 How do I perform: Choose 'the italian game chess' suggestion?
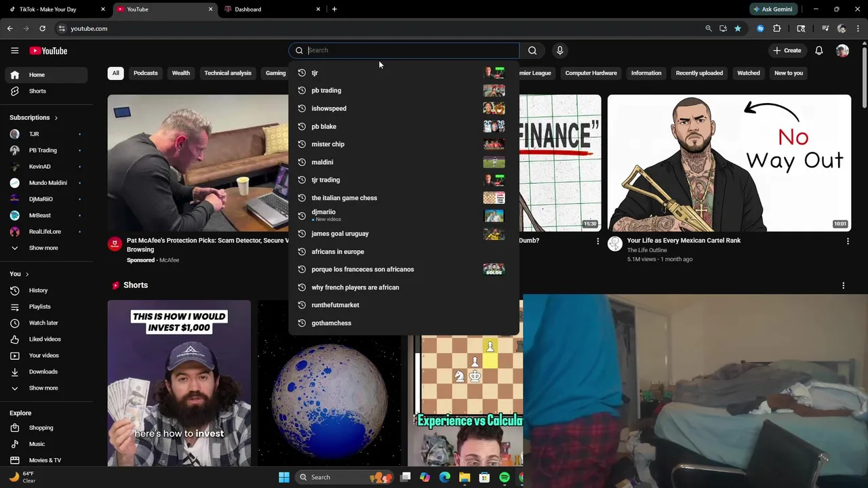[x=403, y=198]
